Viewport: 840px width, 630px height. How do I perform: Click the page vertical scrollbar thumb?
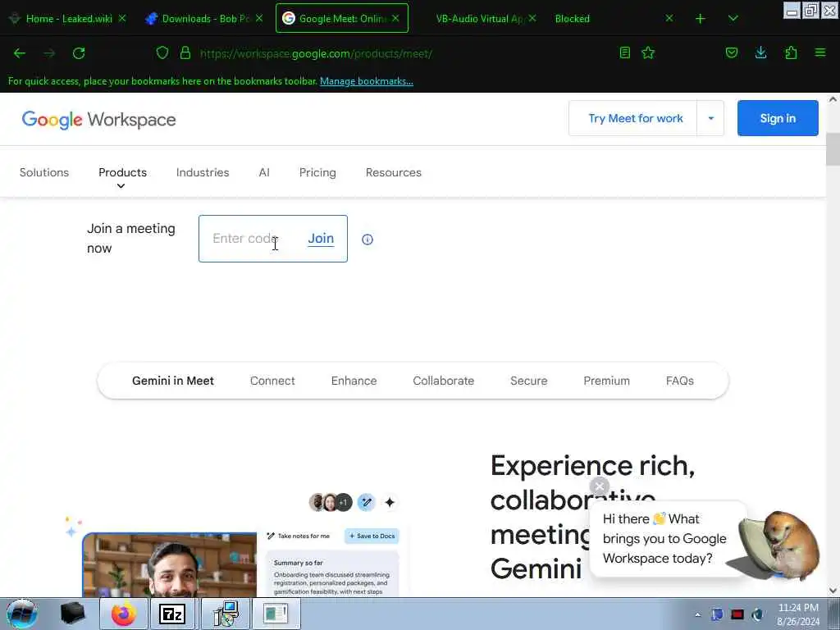(x=833, y=149)
